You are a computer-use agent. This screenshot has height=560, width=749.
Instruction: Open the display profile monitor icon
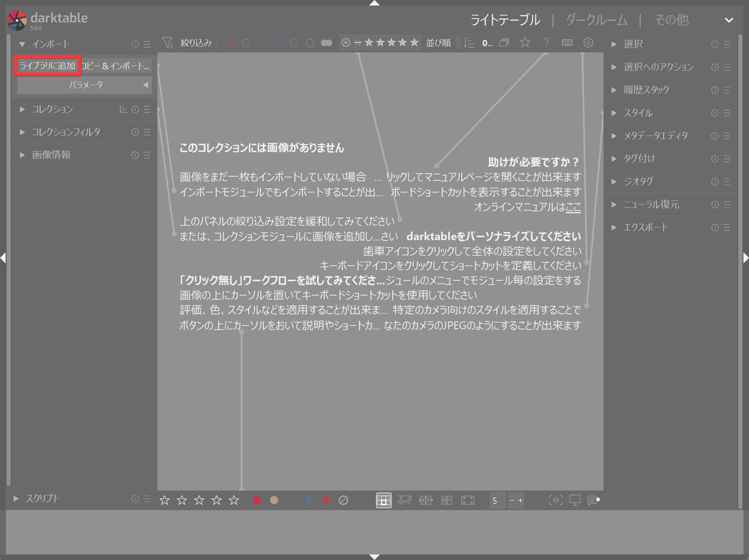pos(575,500)
